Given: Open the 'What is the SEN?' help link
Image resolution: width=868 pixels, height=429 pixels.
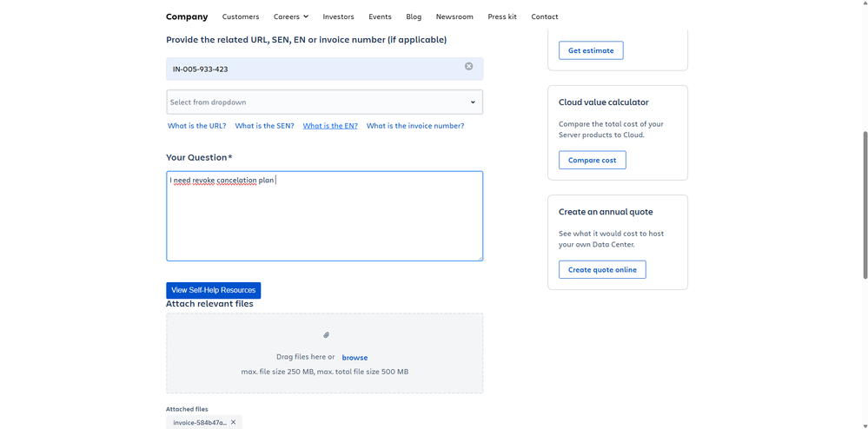Looking at the screenshot, I should click(x=265, y=126).
